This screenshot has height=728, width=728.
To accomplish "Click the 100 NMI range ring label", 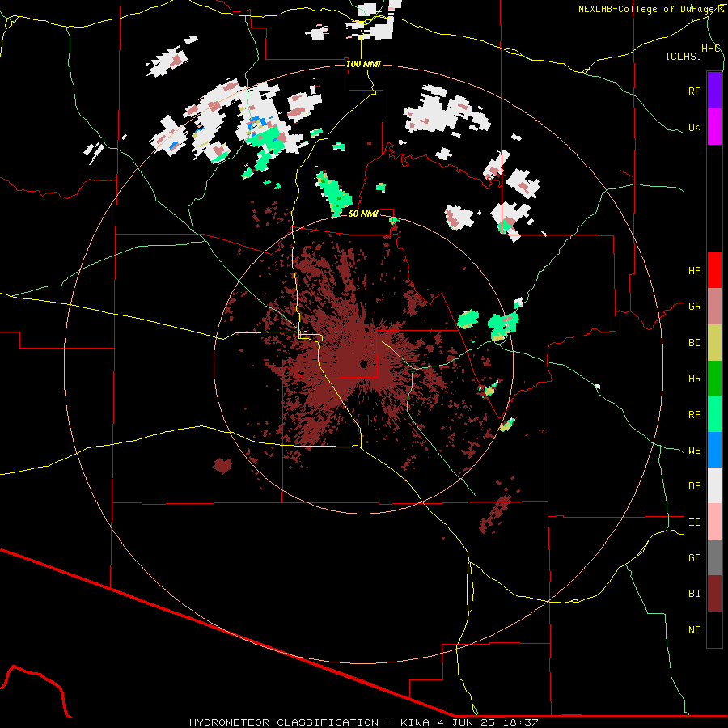I will click(363, 64).
